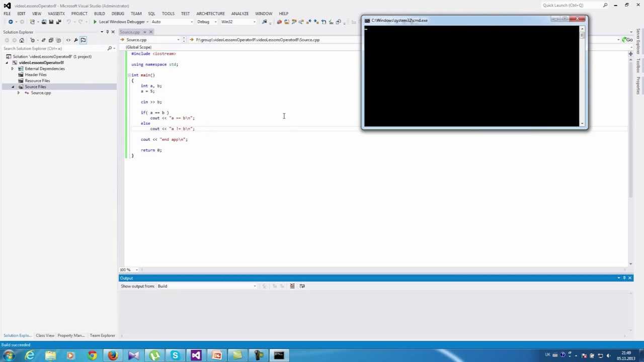This screenshot has height=362, width=644.
Task: Toggle Preview Selected Items in Solution Explorer
Action: [83, 40]
